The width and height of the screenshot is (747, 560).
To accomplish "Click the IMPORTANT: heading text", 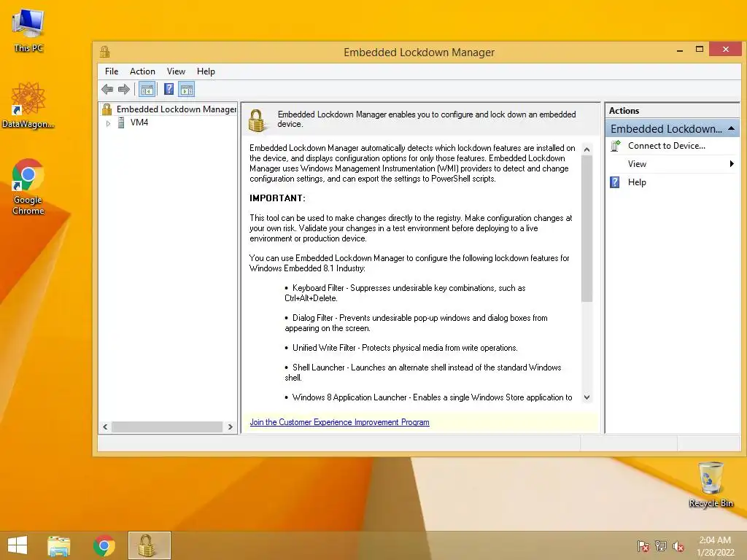I will [277, 198].
